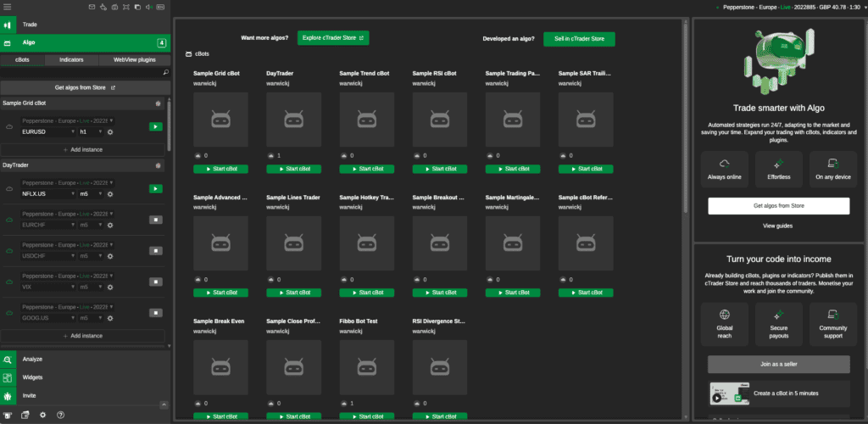Click the algo search field
Viewport: 868px width, 424px height.
click(81, 73)
